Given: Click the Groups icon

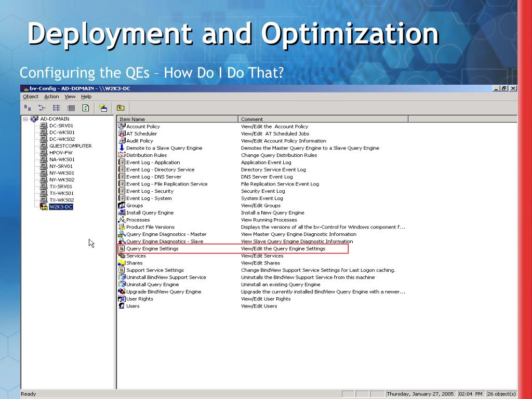Looking at the screenshot, I should [x=122, y=205].
